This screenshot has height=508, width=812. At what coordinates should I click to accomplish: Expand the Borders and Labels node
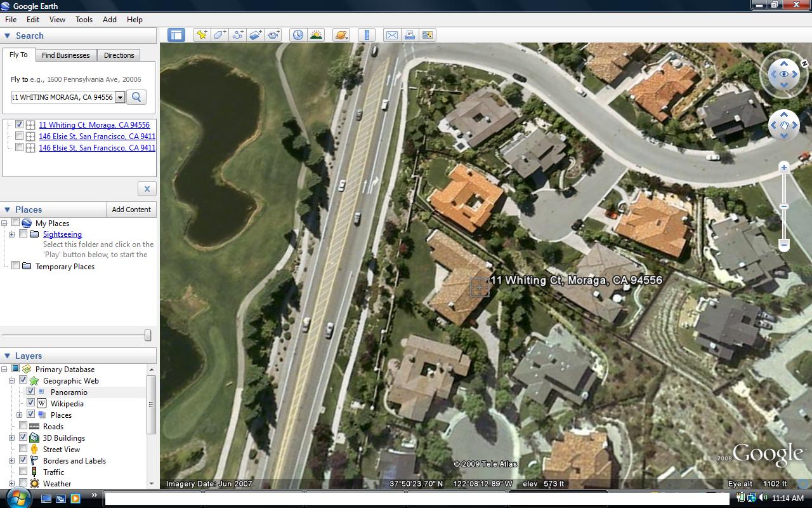pos(11,460)
